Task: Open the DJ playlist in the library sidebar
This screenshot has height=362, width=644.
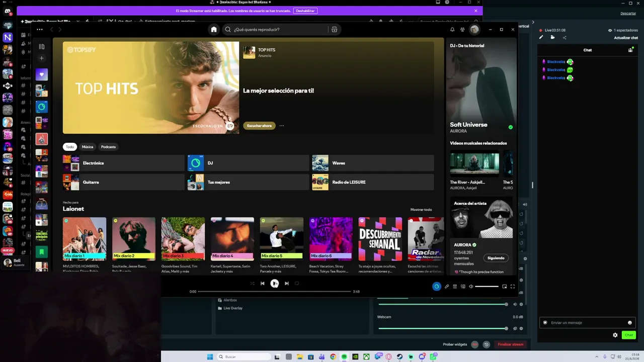Action: click(x=42, y=107)
